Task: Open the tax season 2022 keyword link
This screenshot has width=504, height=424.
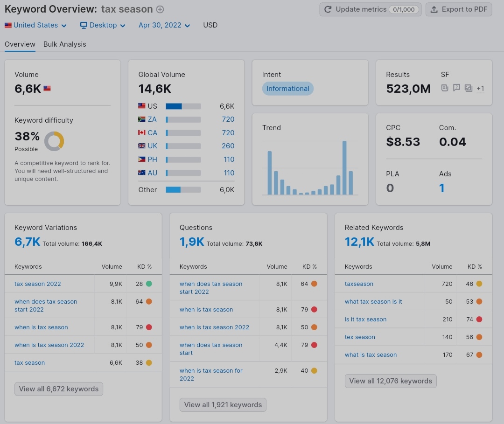Action: [38, 284]
